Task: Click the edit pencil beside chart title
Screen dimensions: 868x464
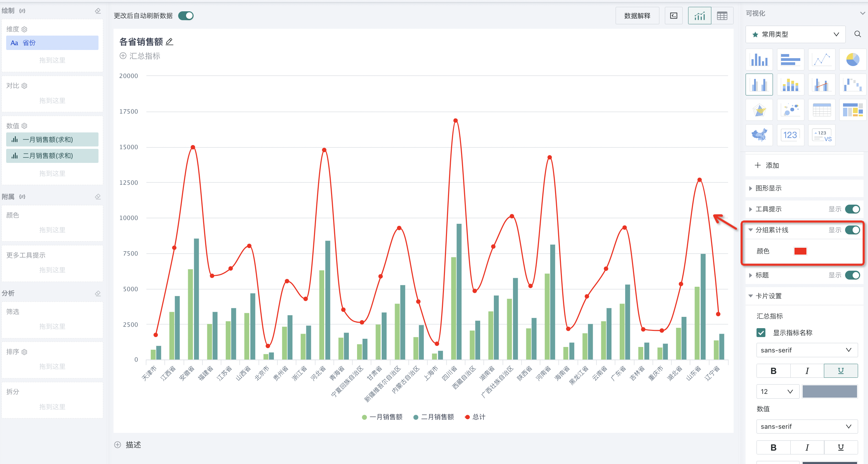Action: (169, 42)
